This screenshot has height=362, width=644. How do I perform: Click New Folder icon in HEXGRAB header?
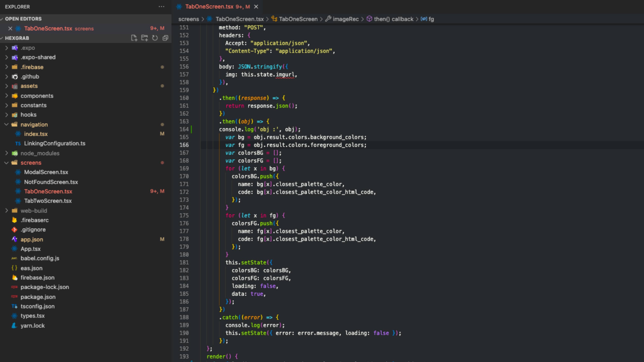point(145,38)
